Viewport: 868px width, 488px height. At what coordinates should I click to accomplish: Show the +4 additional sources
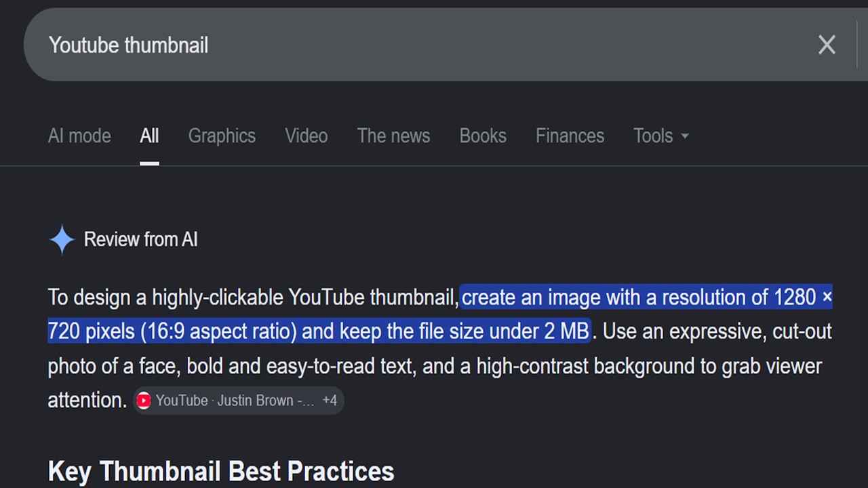click(330, 401)
